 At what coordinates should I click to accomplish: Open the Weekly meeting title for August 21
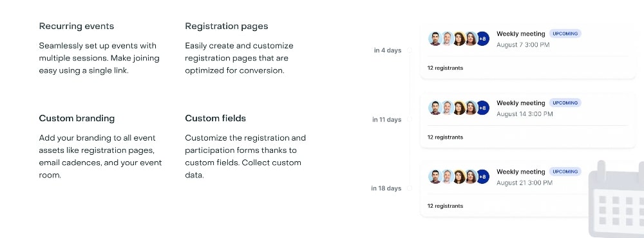pyautogui.click(x=521, y=172)
